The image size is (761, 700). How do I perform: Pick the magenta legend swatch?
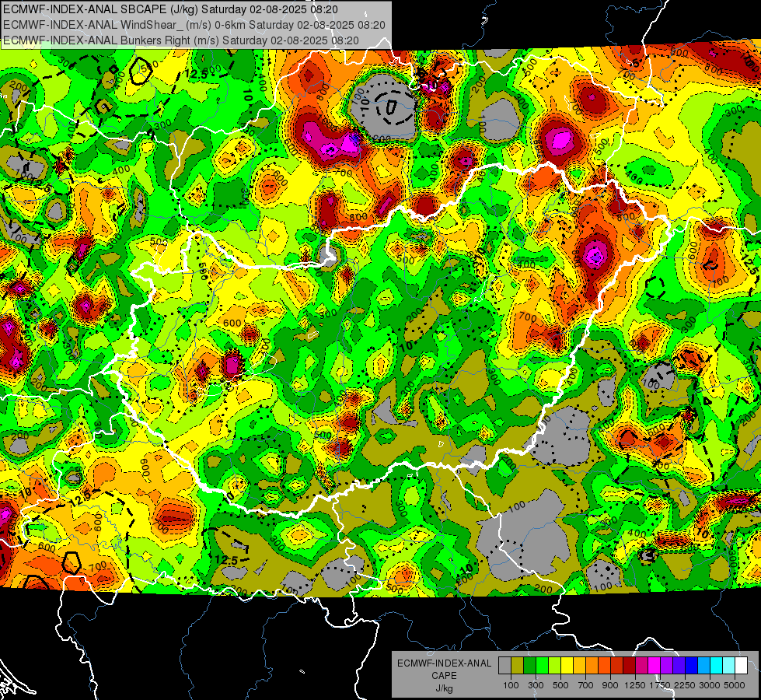655,666
